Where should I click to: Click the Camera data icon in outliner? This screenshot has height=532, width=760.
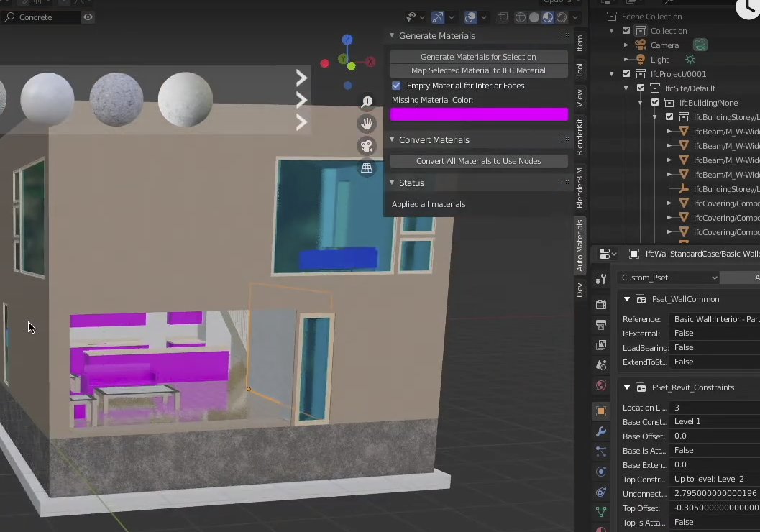point(700,45)
